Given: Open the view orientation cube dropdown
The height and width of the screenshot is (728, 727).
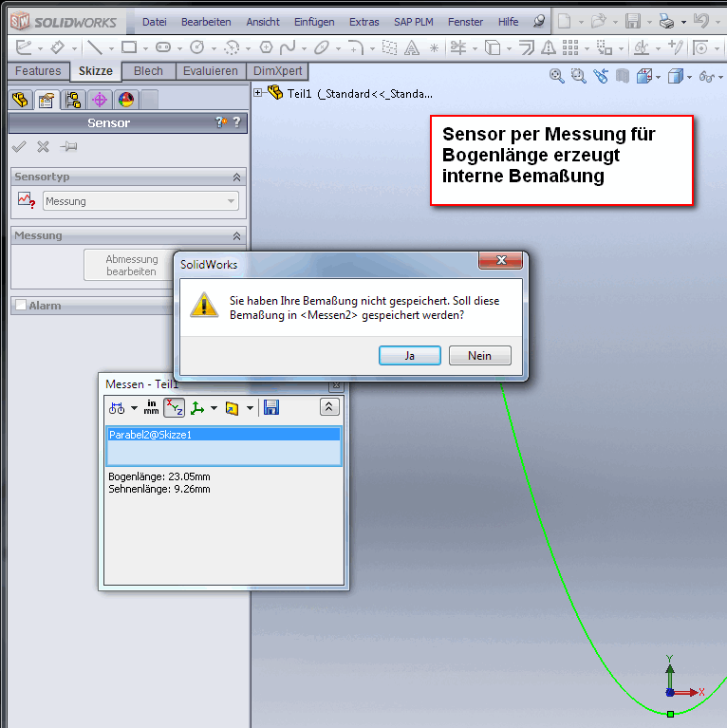Looking at the screenshot, I should click(659, 77).
